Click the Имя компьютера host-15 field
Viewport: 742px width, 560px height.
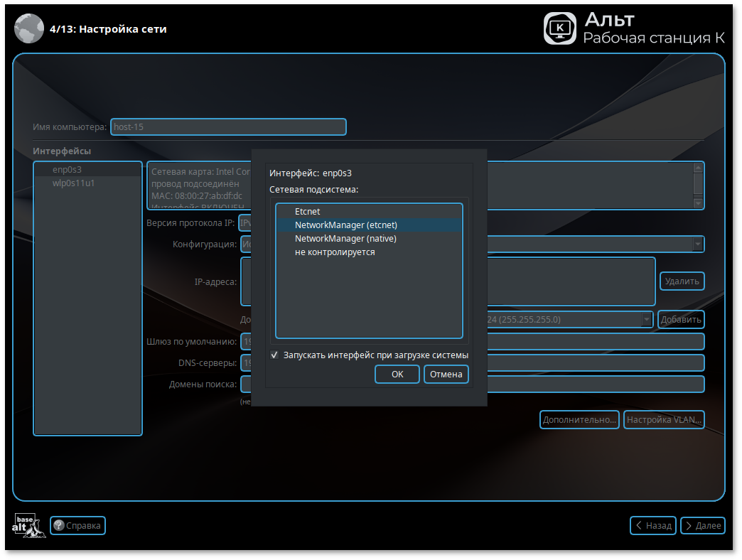(227, 127)
